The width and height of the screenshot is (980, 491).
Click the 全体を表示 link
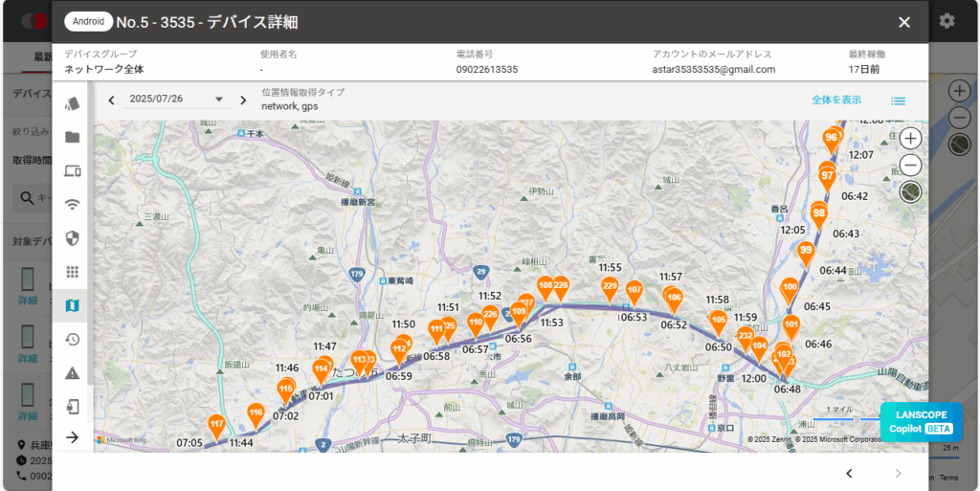pyautogui.click(x=835, y=100)
